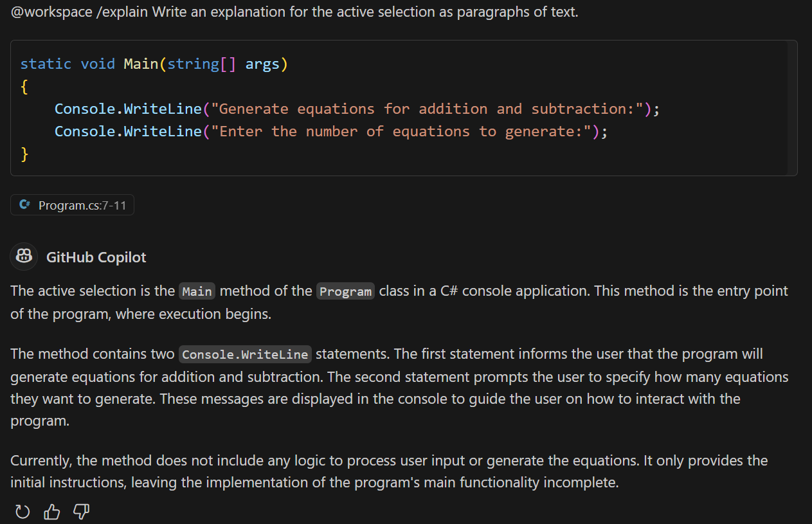The width and height of the screenshot is (812, 524).
Task: Click the retry response icon
Action: 23,512
